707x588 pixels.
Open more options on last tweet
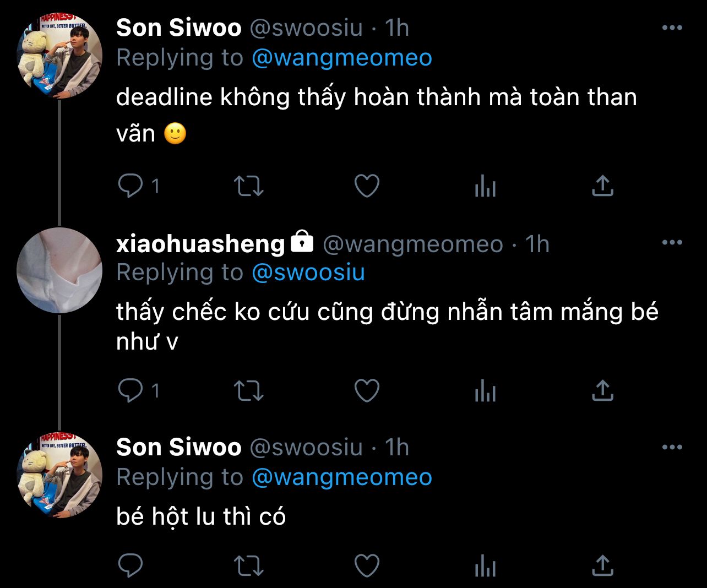coord(672,447)
